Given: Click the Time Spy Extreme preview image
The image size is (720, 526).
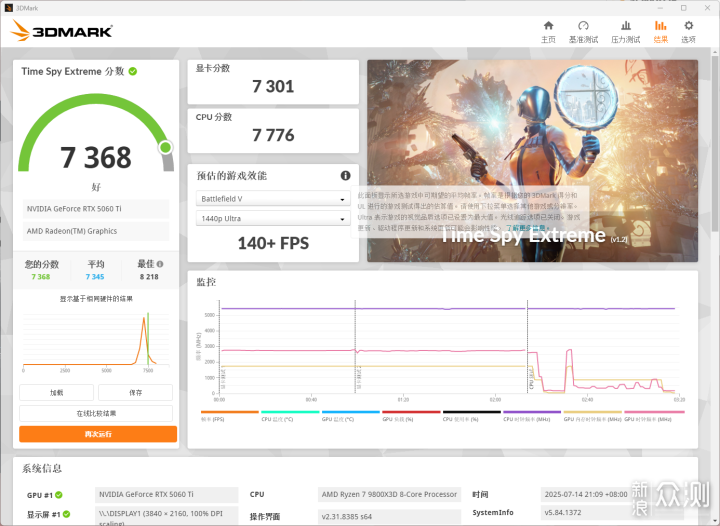Looking at the screenshot, I should tap(532, 161).
